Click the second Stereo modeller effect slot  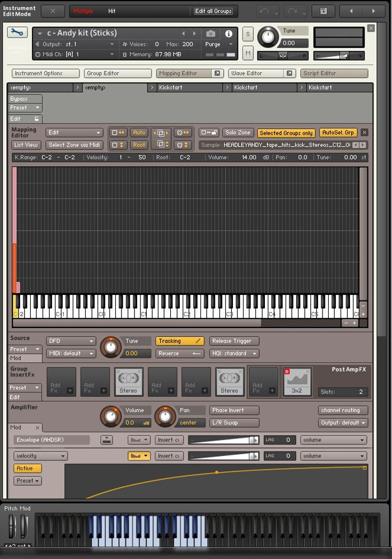[x=230, y=382]
